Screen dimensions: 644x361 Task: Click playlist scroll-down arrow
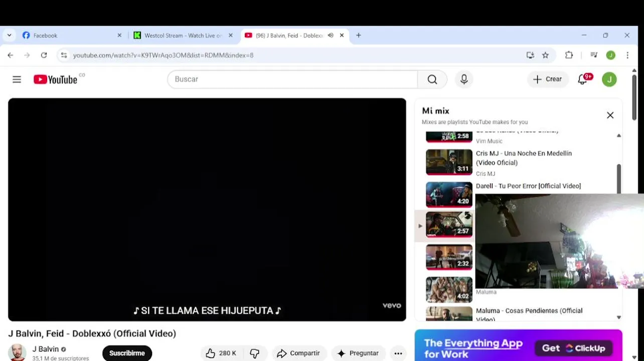click(x=618, y=317)
